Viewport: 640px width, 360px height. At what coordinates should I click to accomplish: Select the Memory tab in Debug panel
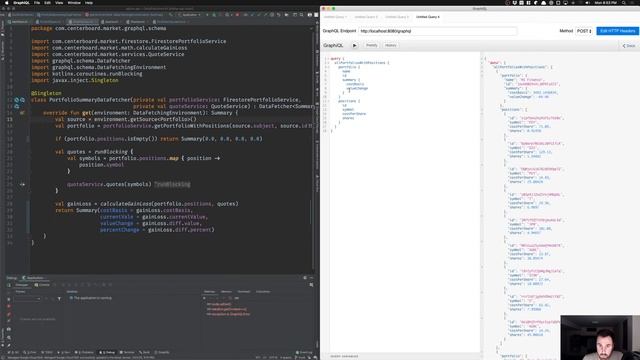(x=226, y=292)
